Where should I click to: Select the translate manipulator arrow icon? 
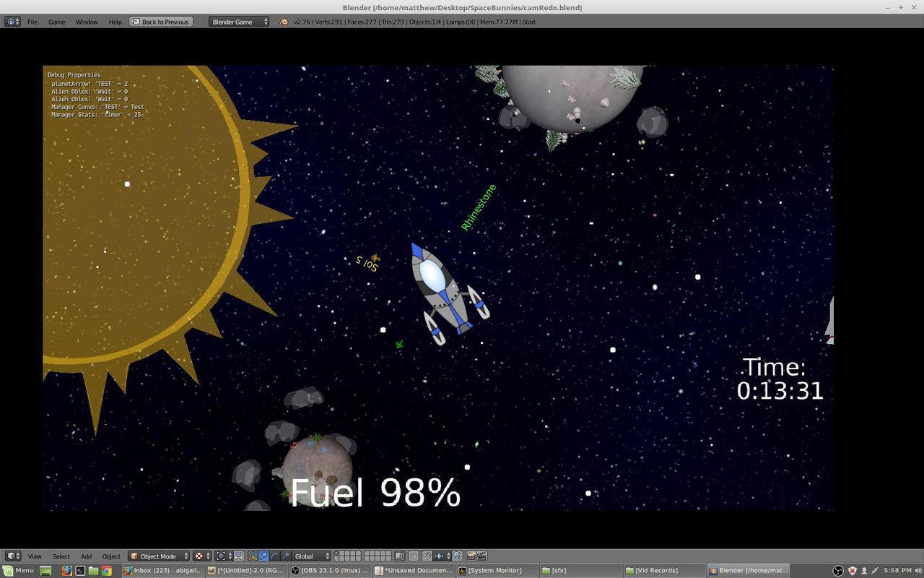click(264, 556)
